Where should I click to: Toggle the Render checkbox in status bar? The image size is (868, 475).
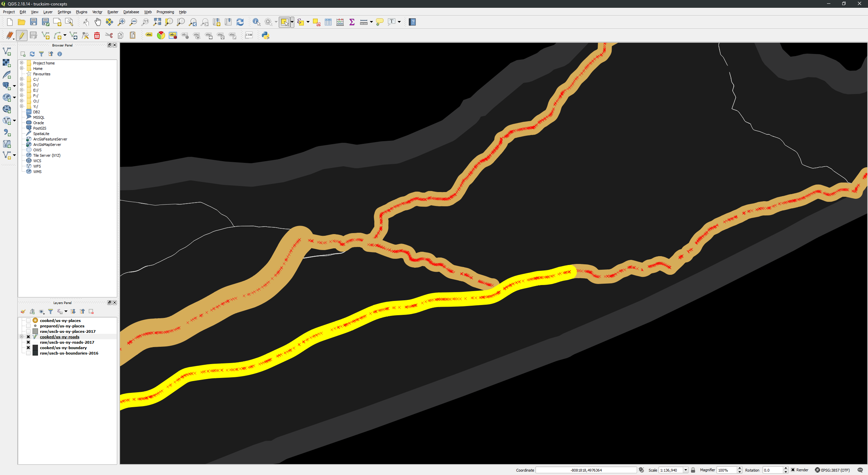[x=793, y=470]
